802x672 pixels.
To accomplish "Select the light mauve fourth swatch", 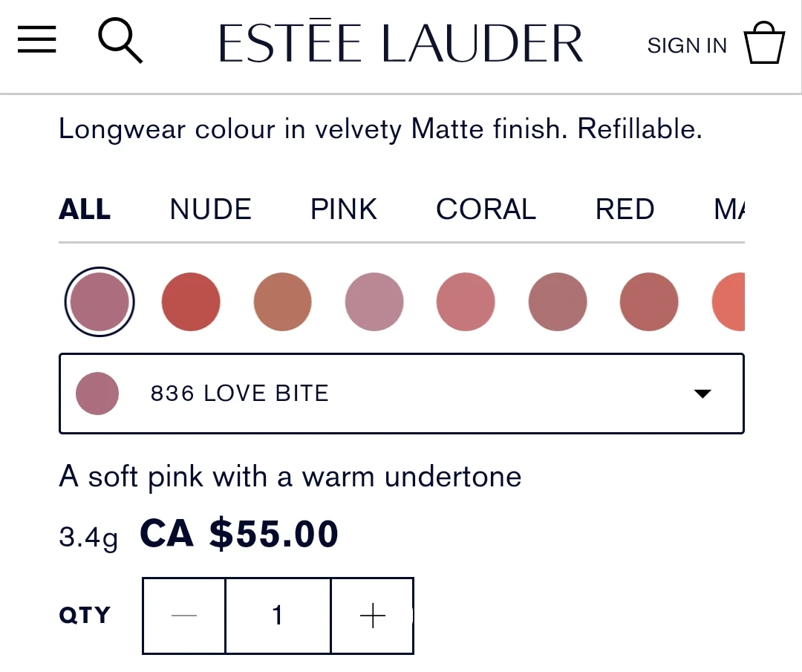I will [x=374, y=301].
